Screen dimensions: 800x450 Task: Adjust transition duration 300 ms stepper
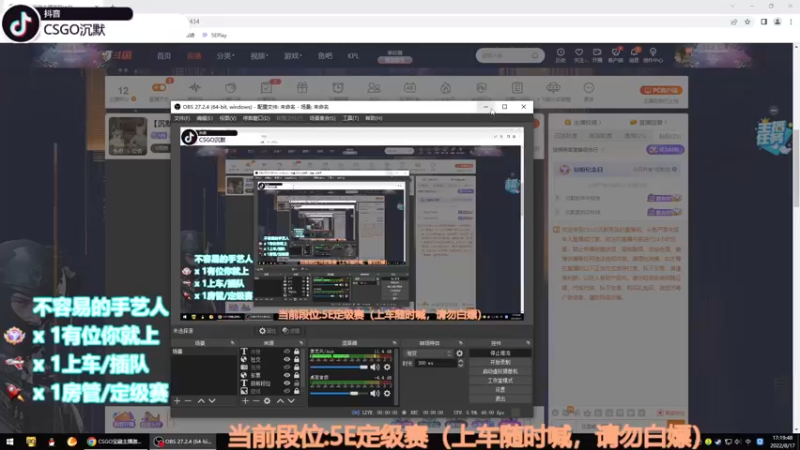[461, 363]
